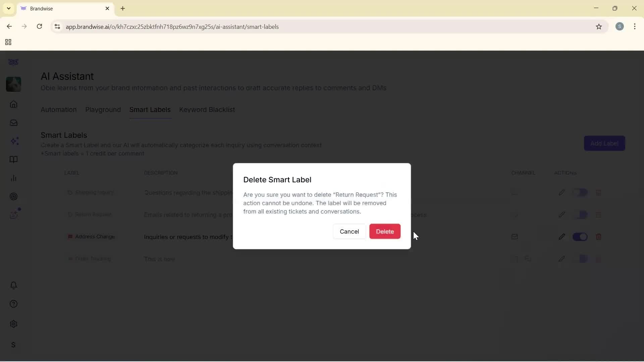
Task: Open Chrome's three-dot browser menu
Action: [x=635, y=26]
